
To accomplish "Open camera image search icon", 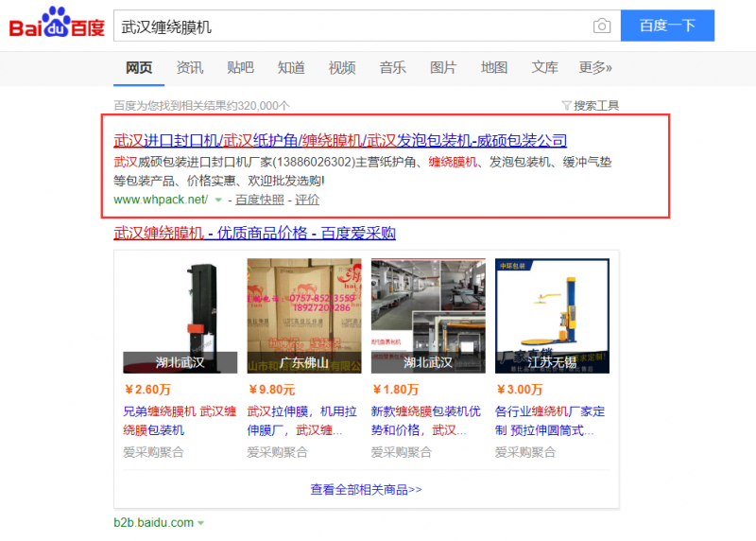I will pos(602,26).
